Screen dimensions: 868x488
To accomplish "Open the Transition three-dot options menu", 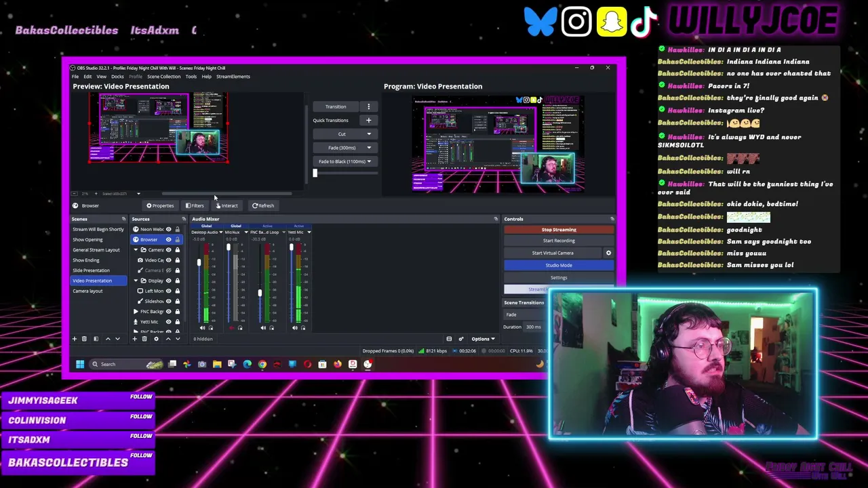I will pyautogui.click(x=369, y=106).
